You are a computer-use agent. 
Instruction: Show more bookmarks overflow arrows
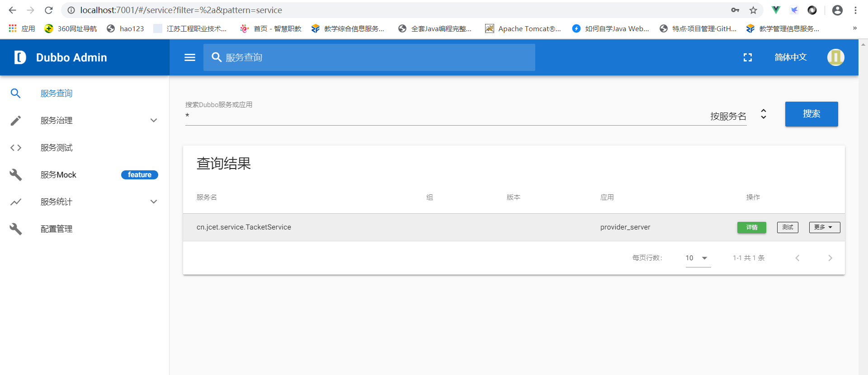pyautogui.click(x=855, y=28)
